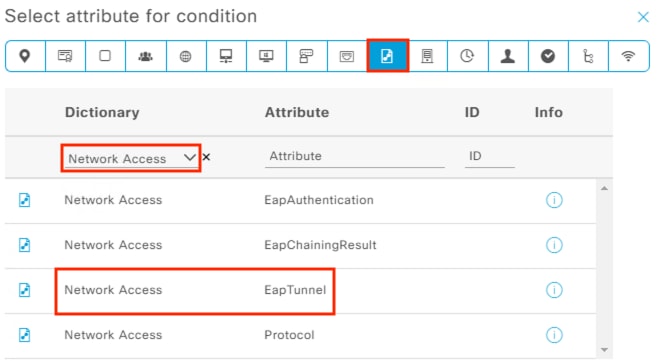
Task: Show info for the Protocol attribute
Action: [554, 335]
